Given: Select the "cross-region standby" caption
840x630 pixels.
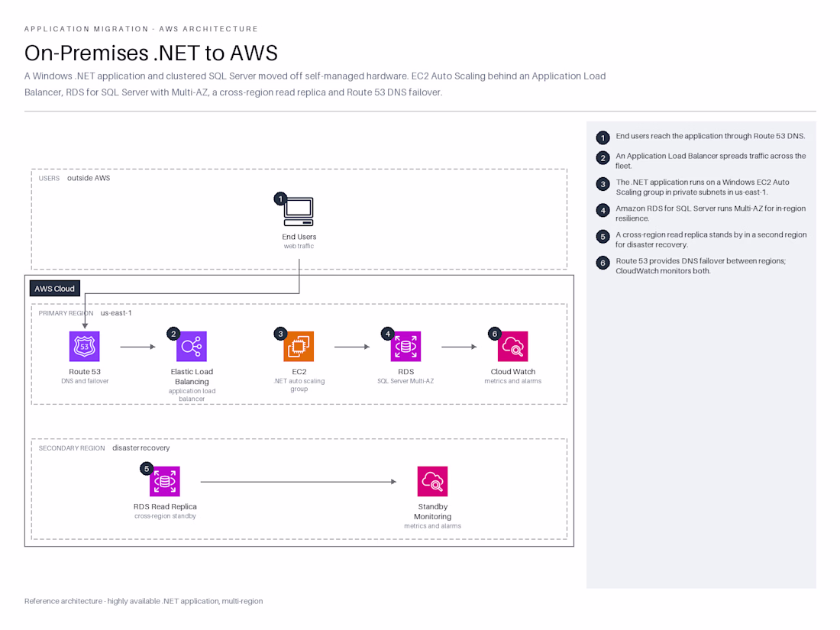Looking at the screenshot, I should (165, 516).
